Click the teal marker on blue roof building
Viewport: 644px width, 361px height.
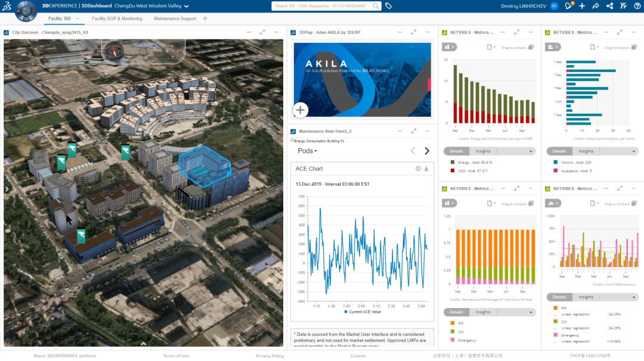click(x=81, y=236)
